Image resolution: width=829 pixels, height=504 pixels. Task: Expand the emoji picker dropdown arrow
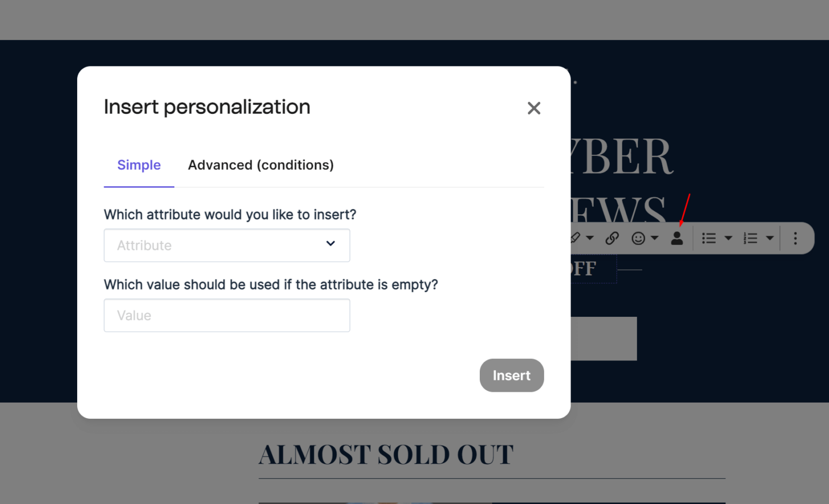click(654, 237)
